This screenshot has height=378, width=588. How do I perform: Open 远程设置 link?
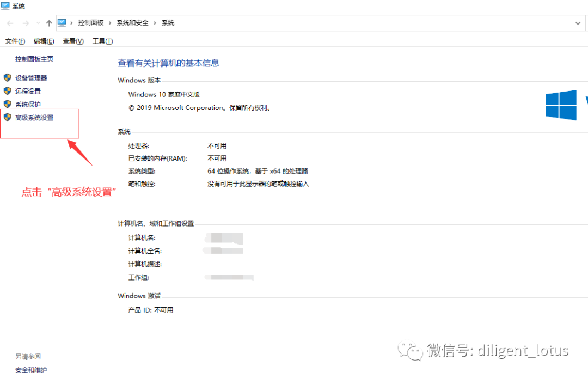pyautogui.click(x=28, y=91)
